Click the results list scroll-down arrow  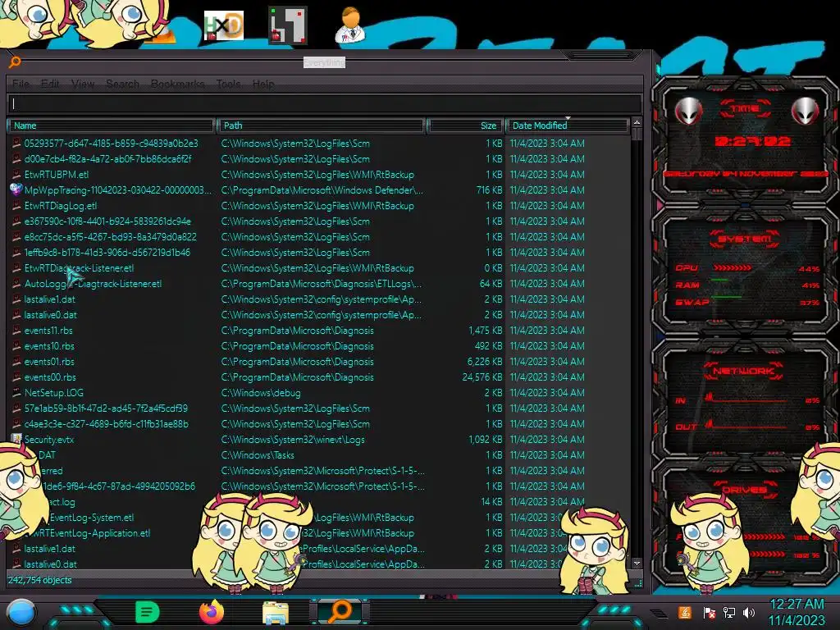[637, 564]
